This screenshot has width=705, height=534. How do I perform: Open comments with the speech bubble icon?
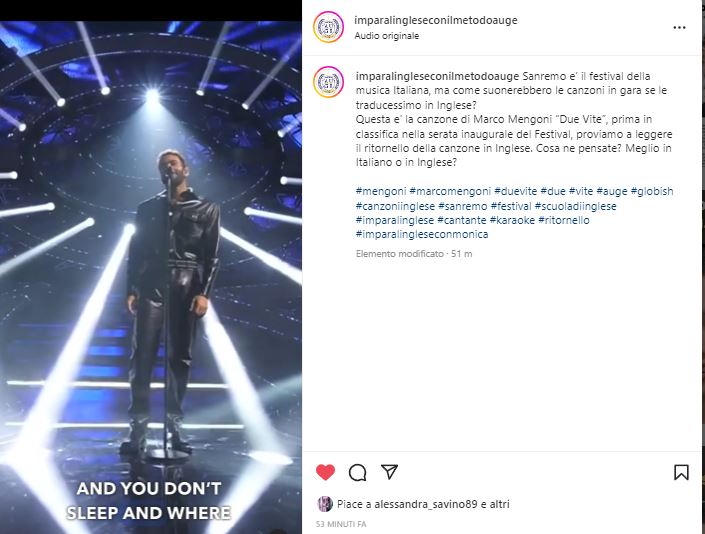(x=357, y=472)
